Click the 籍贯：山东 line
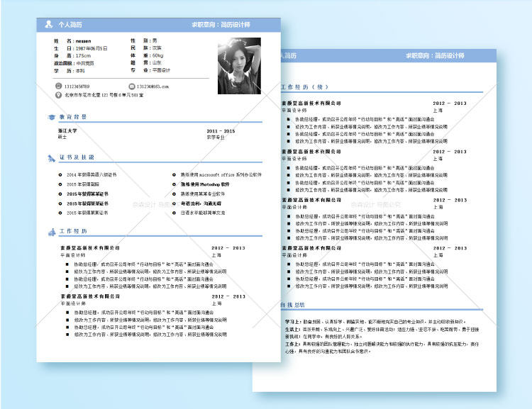The height and width of the screenshot is (409, 532). tap(146, 63)
